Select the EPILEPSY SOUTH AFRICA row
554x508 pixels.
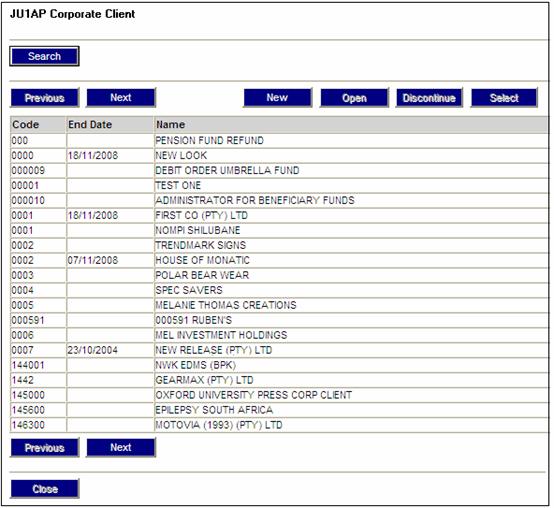[279, 410]
